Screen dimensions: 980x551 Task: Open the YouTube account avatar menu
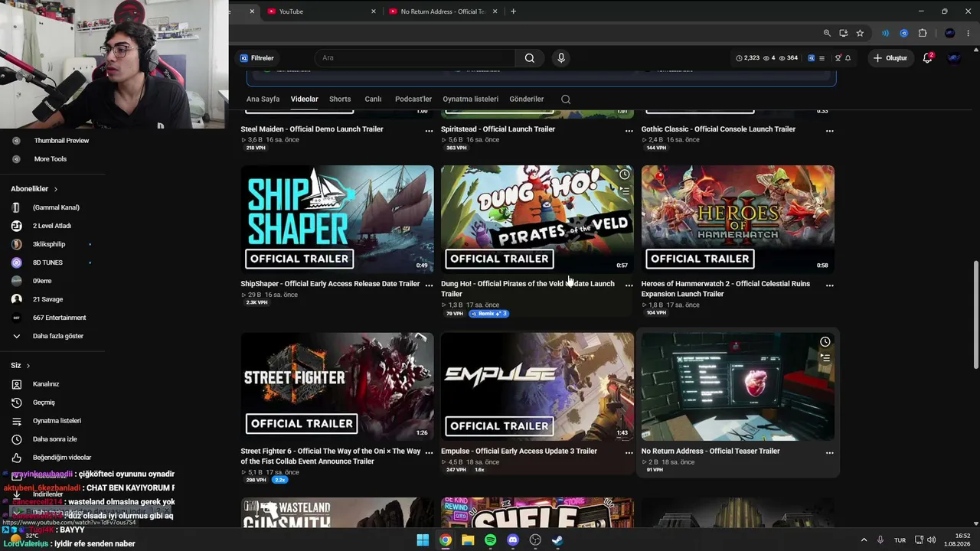pos(954,58)
